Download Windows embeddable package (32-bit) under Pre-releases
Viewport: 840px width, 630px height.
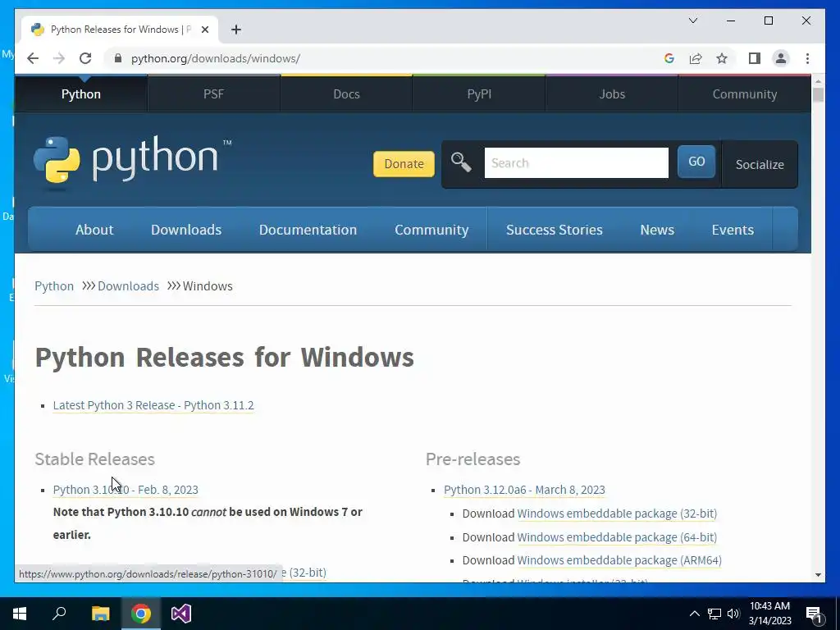(x=617, y=514)
